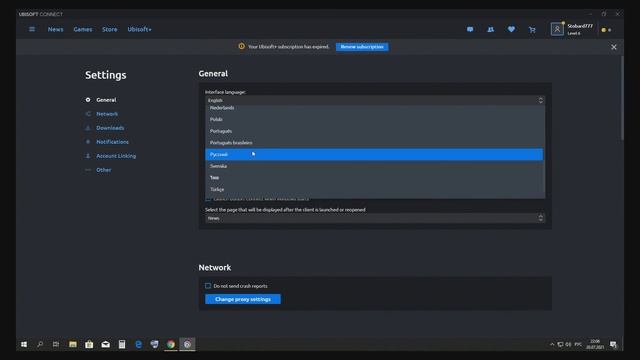
Task: Click the РУС keyboard language indicator
Action: click(578, 344)
